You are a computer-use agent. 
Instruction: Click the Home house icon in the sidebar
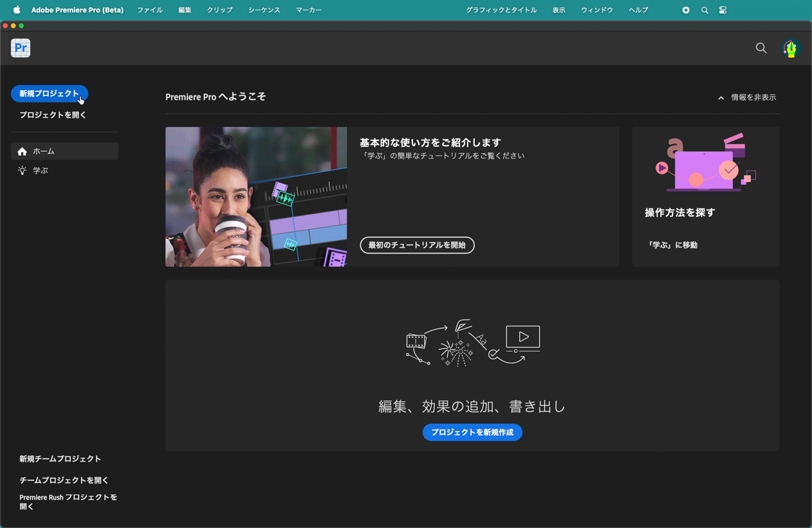pyautogui.click(x=23, y=151)
